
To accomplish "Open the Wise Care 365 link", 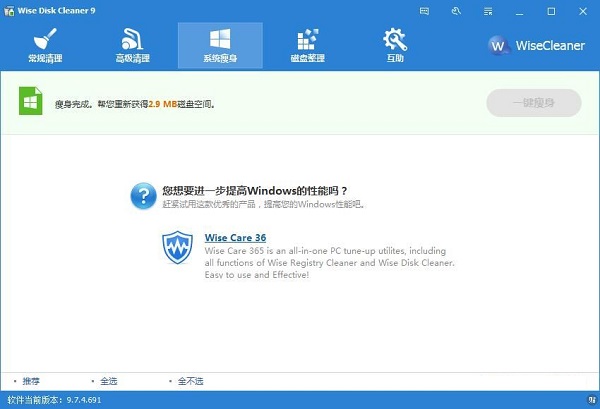I will pyautogui.click(x=235, y=238).
